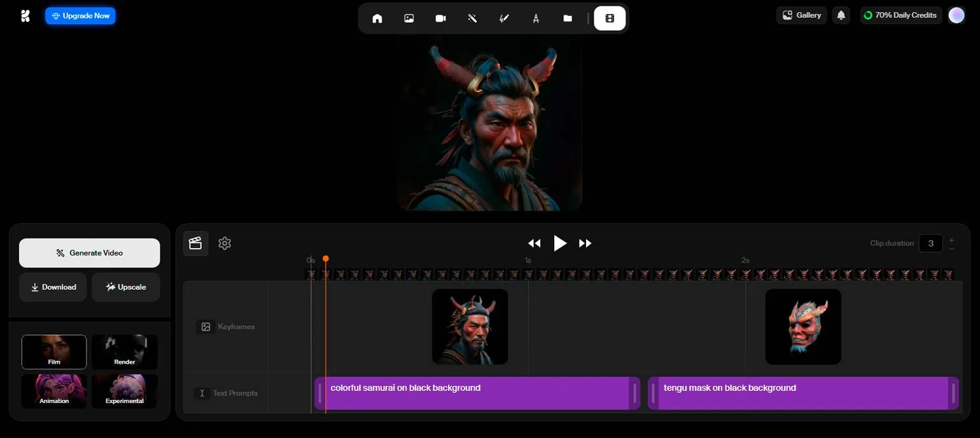Image resolution: width=980 pixels, height=438 pixels.
Task: Open the video camera tool icon
Action: coord(440,18)
